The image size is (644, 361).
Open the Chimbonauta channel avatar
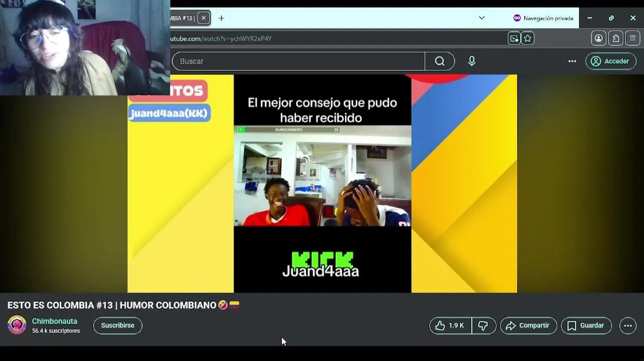pyautogui.click(x=17, y=325)
